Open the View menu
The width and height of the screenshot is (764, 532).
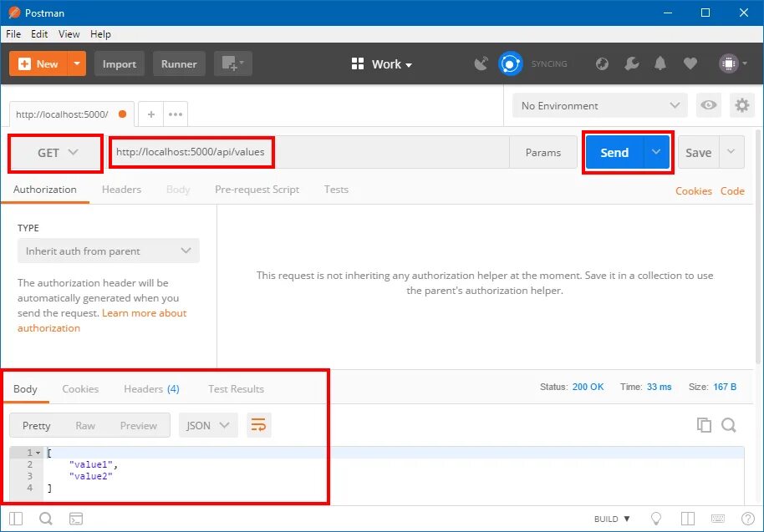(x=69, y=34)
